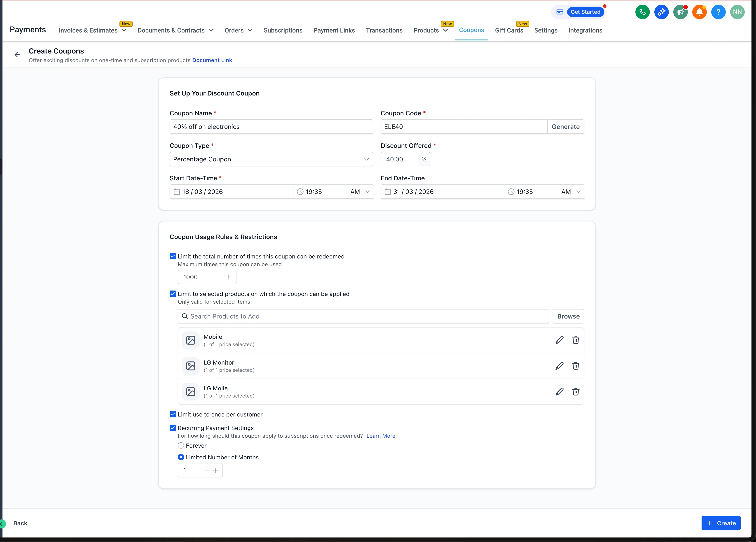Delete the LG Monitor product with trash icon
The image size is (756, 542).
(575, 366)
